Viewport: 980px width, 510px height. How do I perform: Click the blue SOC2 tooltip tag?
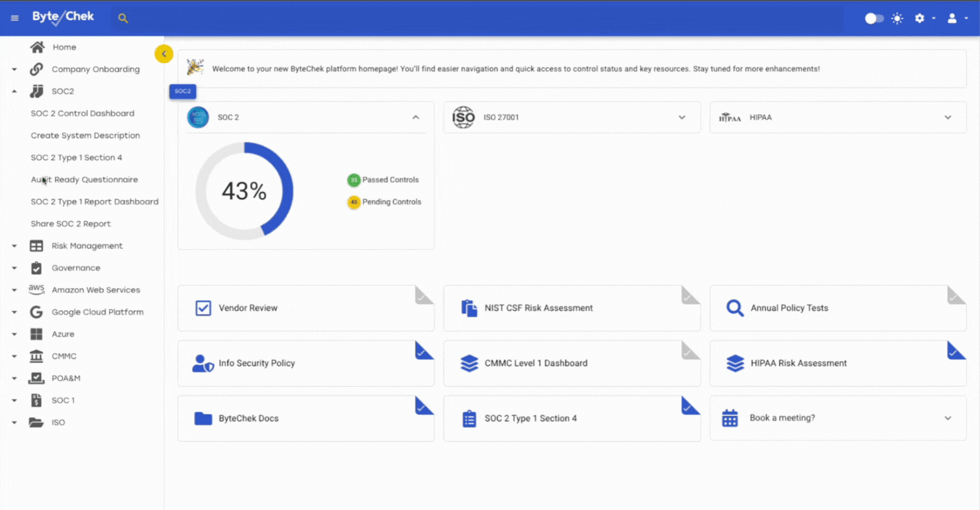tap(183, 92)
